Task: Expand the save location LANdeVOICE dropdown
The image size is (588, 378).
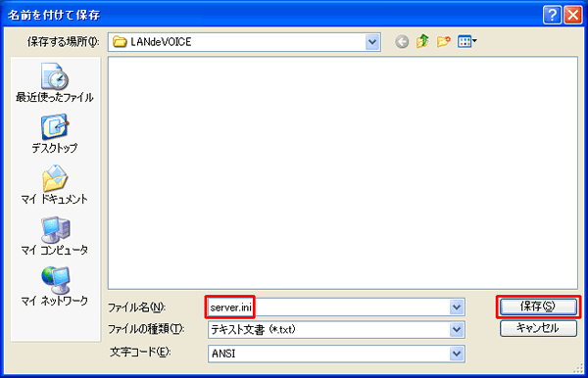Action: pos(372,42)
